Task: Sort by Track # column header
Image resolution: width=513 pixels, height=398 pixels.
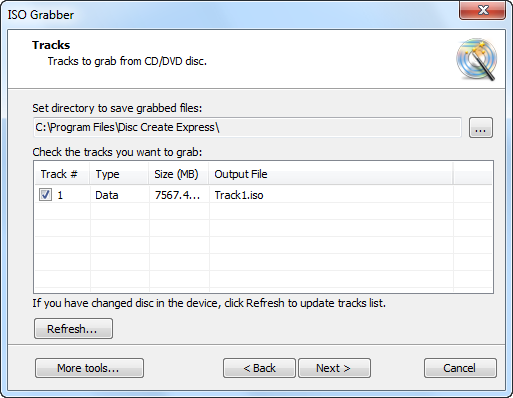Action: [x=62, y=174]
